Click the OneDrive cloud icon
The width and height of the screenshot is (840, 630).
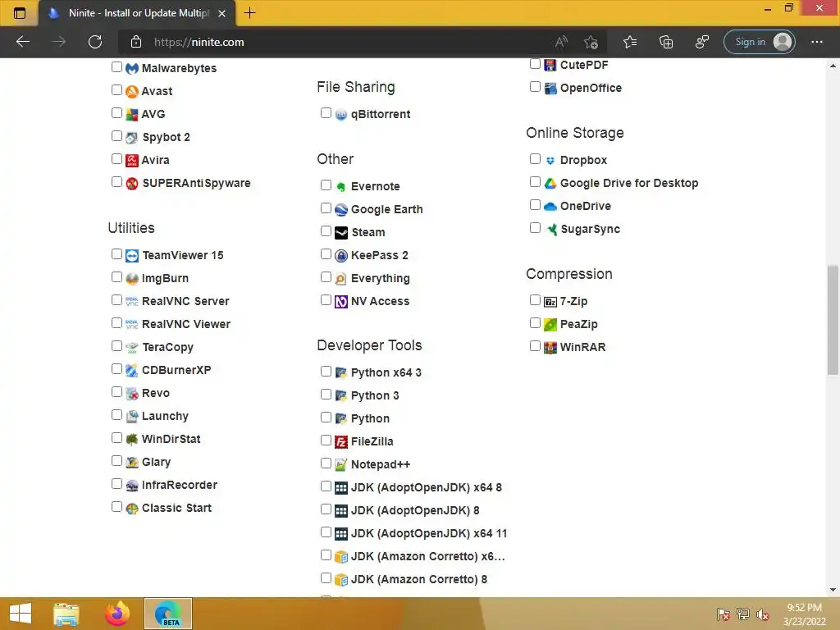[550, 206]
